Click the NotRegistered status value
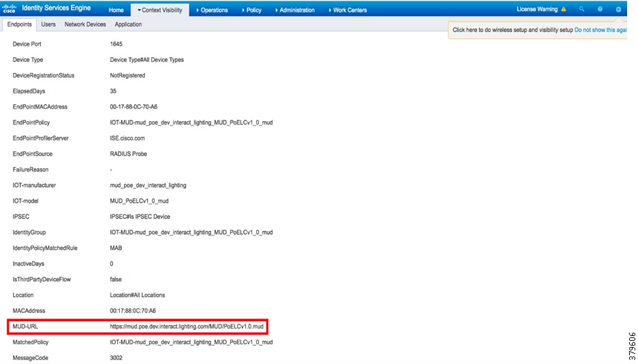This screenshot has width=638, height=364. 127,76
